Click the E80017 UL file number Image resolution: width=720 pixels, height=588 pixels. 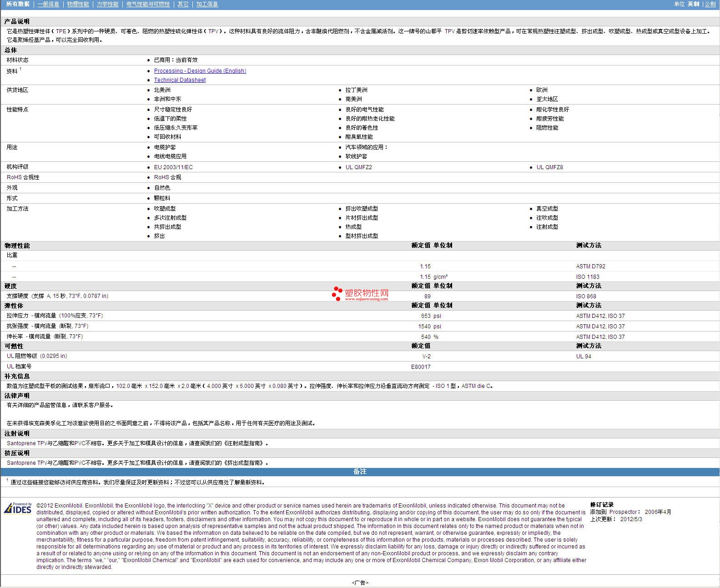tap(421, 367)
